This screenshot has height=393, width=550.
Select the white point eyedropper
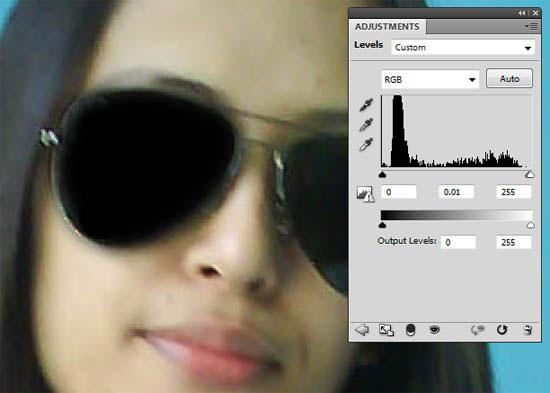pyautogui.click(x=366, y=145)
